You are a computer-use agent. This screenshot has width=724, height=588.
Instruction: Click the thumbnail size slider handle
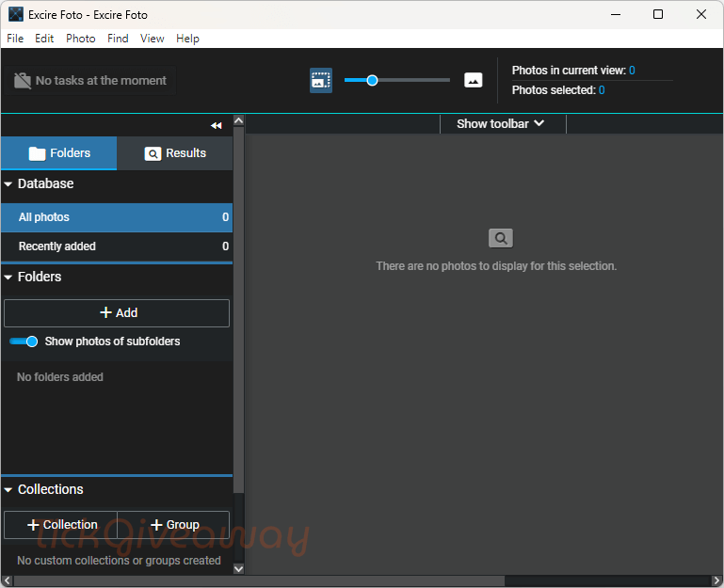(x=372, y=80)
